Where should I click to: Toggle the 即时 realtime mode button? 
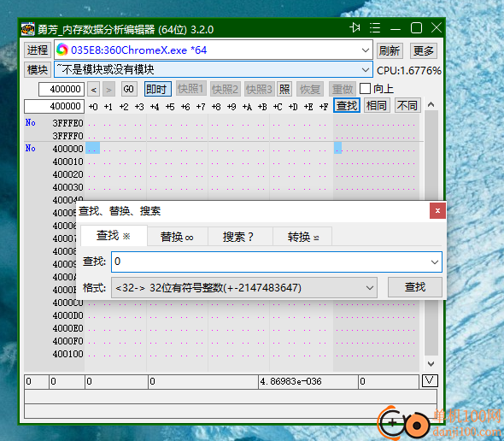pyautogui.click(x=157, y=89)
